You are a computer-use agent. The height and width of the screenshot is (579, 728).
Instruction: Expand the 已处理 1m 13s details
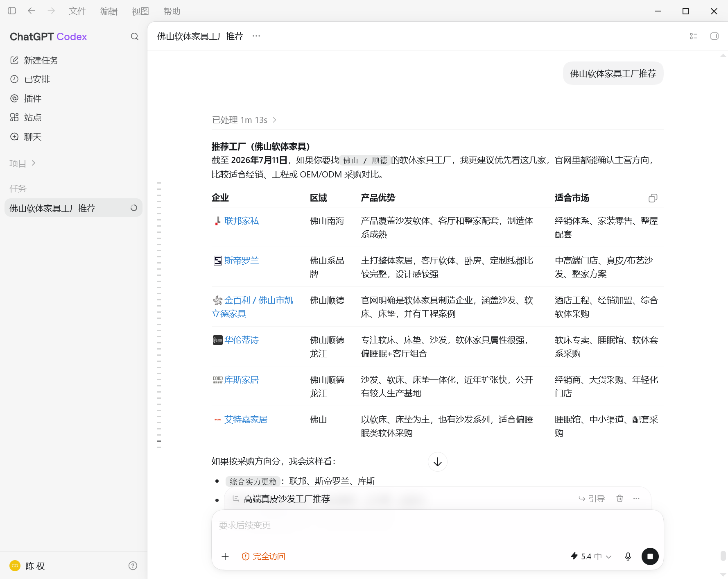coord(244,120)
